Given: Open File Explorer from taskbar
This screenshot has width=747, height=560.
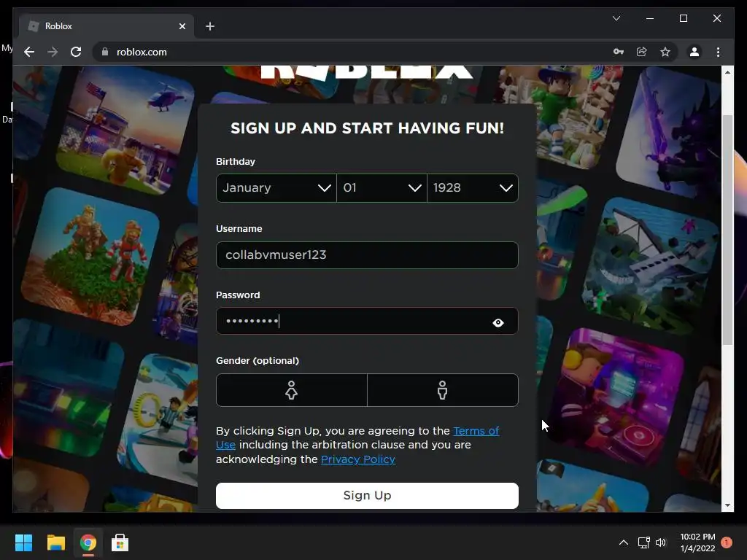Looking at the screenshot, I should click(x=55, y=542).
